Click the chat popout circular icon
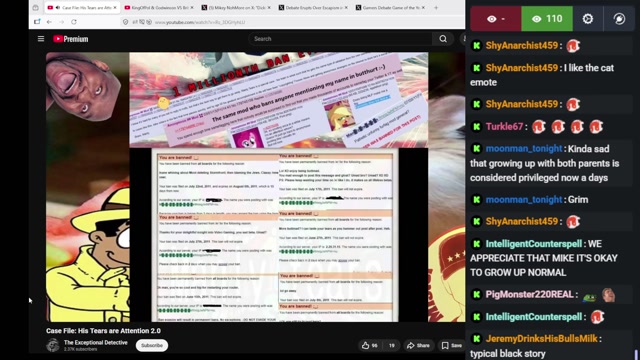Viewport: 640px width, 360px height. click(619, 19)
